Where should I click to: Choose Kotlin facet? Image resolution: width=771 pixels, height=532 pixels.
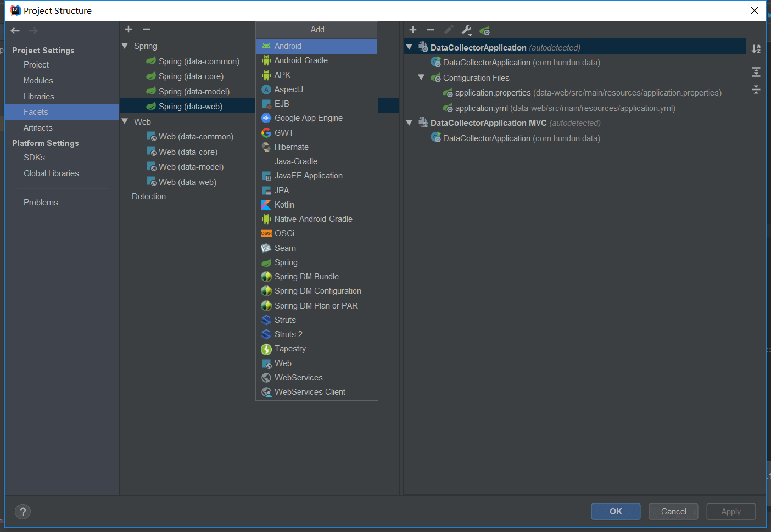click(316, 205)
